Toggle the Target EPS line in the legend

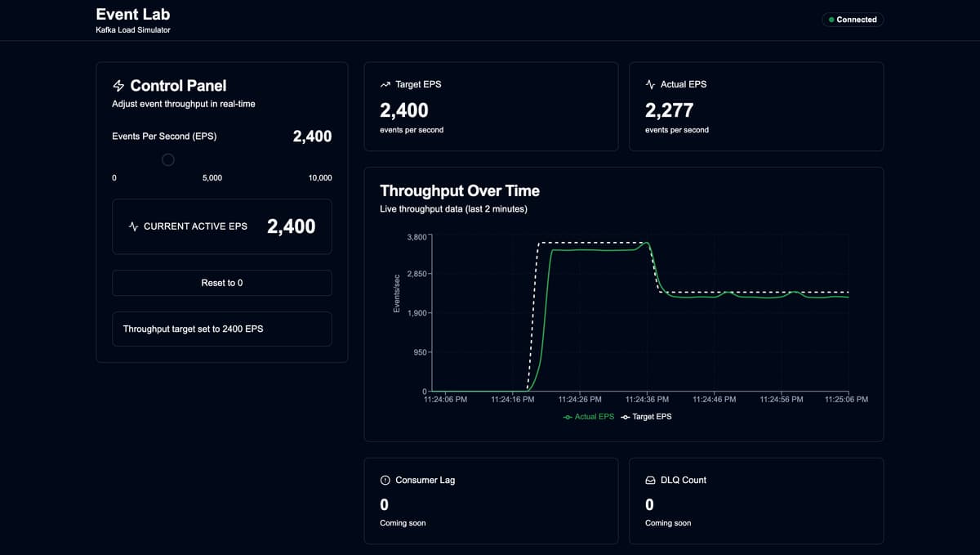pos(646,416)
